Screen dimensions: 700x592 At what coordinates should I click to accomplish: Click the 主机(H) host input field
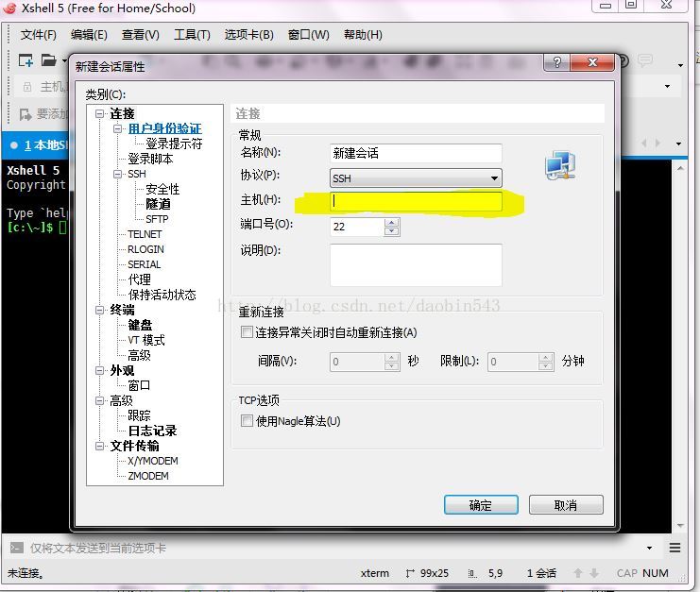pos(416,201)
